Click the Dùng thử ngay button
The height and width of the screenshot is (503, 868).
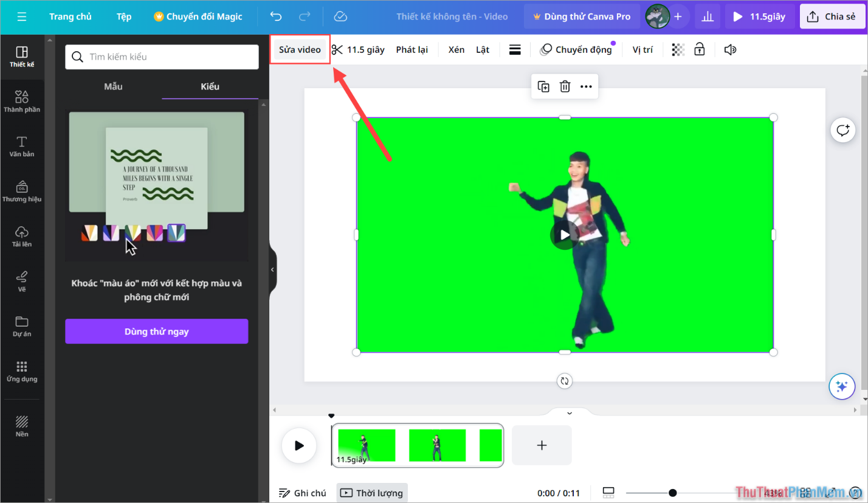(x=156, y=331)
